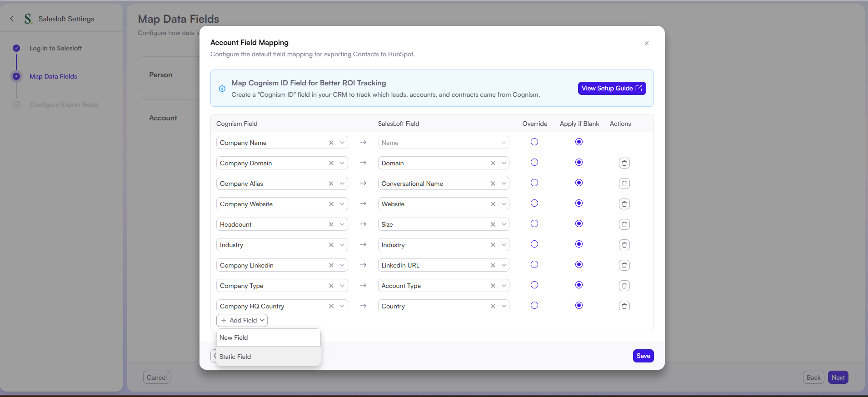Go back using Salesloft Settings back arrow

click(x=12, y=19)
